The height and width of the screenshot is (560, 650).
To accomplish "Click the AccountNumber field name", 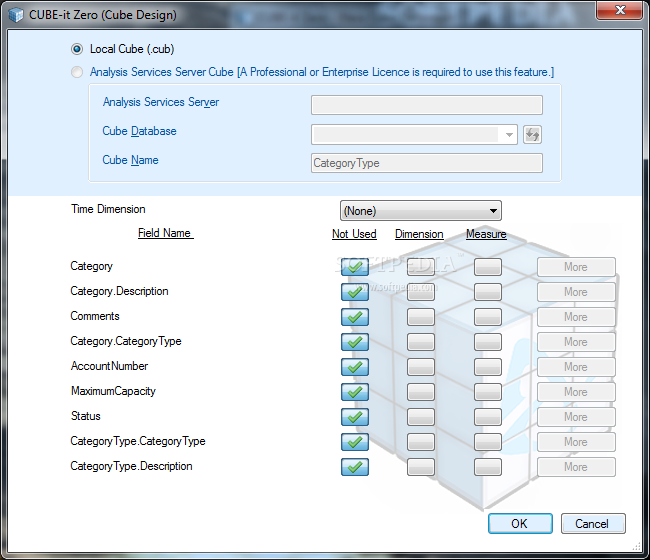I will (109, 366).
